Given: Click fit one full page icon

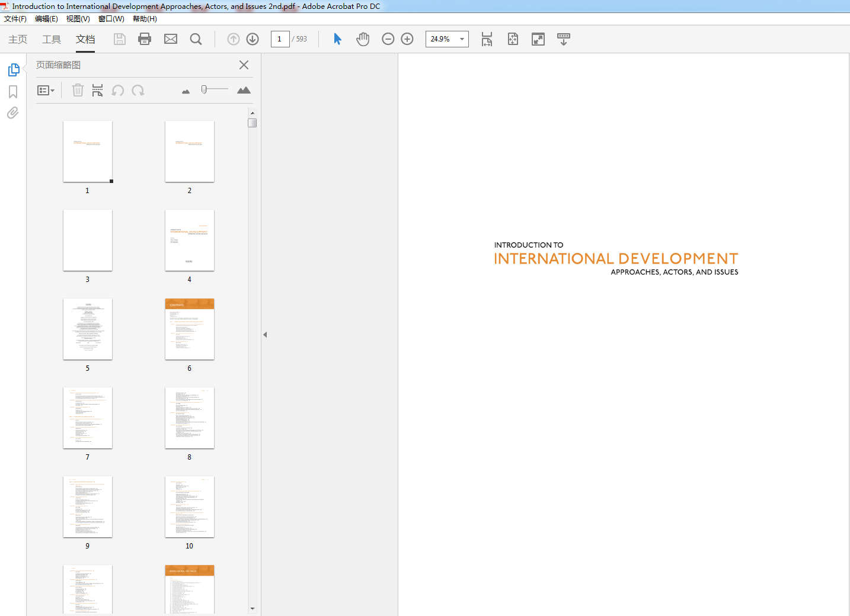Looking at the screenshot, I should [x=513, y=39].
